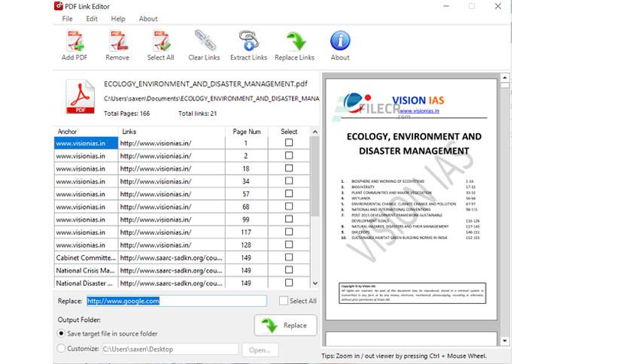Click the Remove PDF toolbar icon
Viewport: 629px width, 364px height.
118,41
